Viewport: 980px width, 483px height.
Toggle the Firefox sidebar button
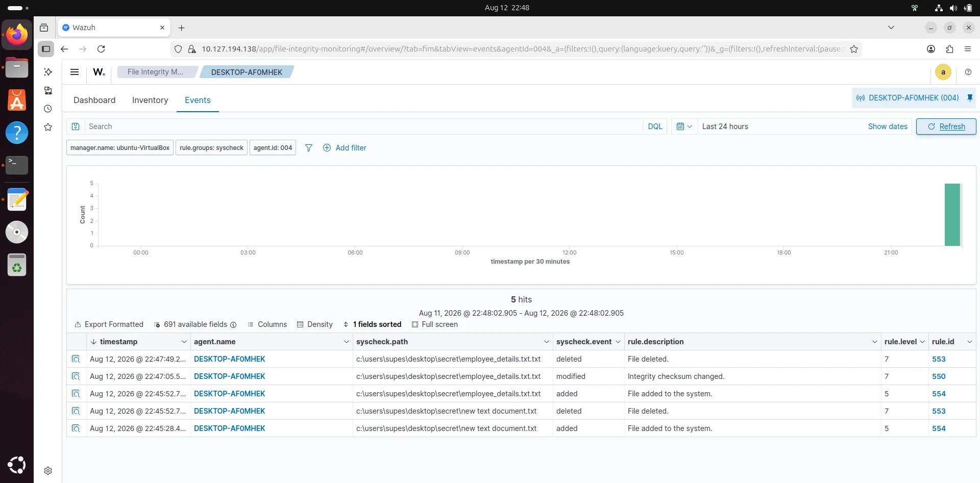(46, 49)
